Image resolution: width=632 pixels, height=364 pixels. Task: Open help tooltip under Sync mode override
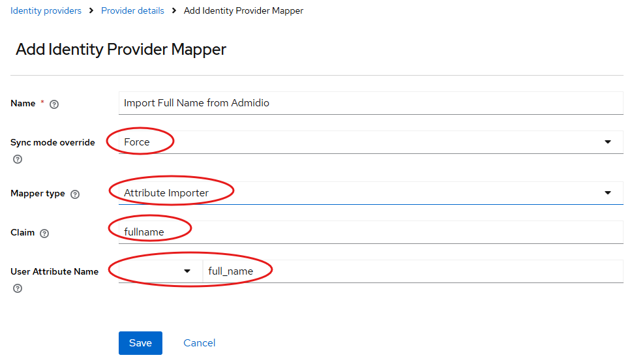[x=18, y=159]
